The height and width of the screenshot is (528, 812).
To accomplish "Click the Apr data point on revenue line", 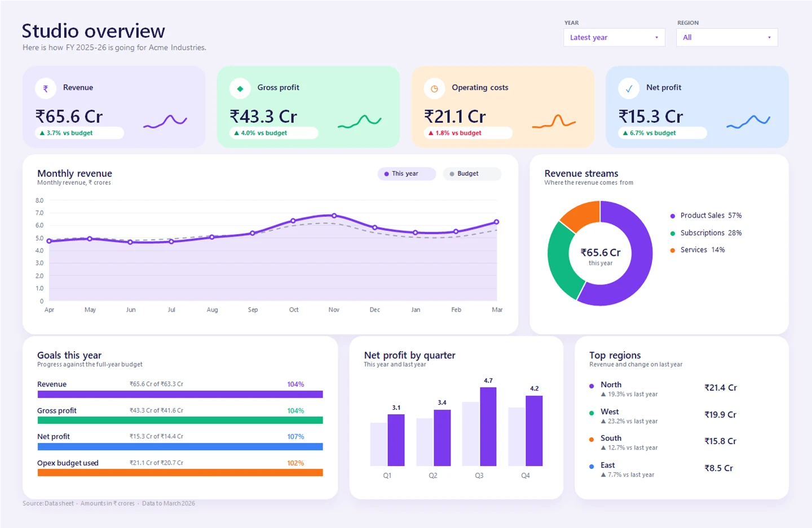I will (49, 241).
